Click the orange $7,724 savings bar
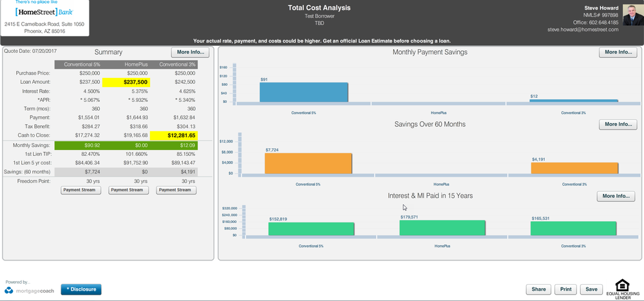This screenshot has width=644, height=301. point(308,164)
